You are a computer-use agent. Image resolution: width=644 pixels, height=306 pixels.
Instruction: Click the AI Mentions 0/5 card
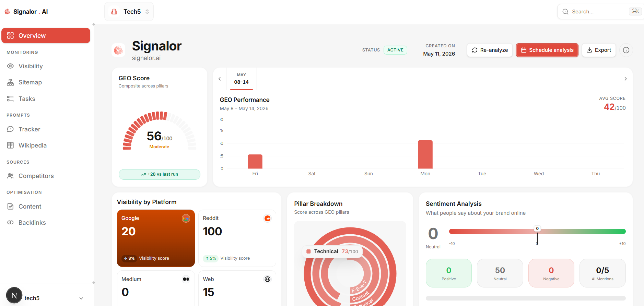point(602,273)
